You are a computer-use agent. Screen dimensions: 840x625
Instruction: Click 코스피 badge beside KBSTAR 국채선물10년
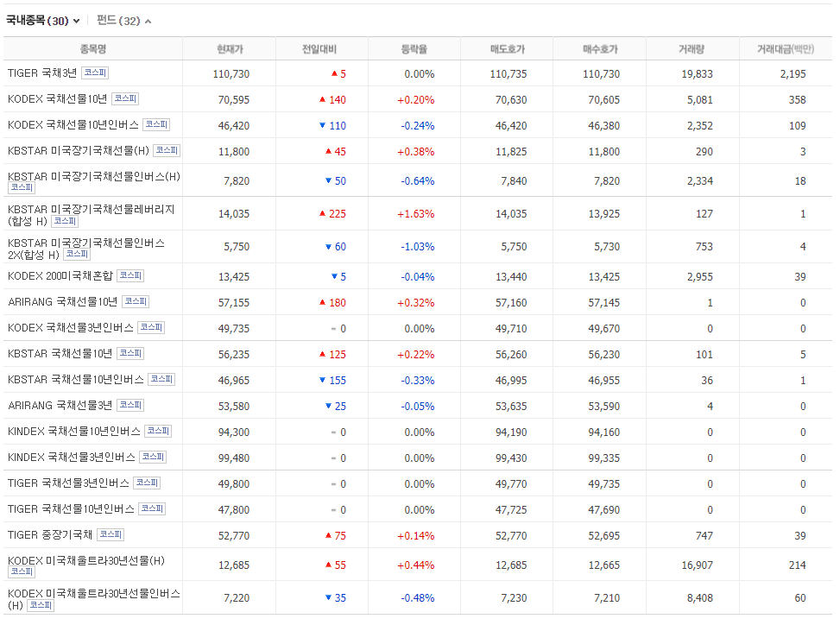coord(130,353)
